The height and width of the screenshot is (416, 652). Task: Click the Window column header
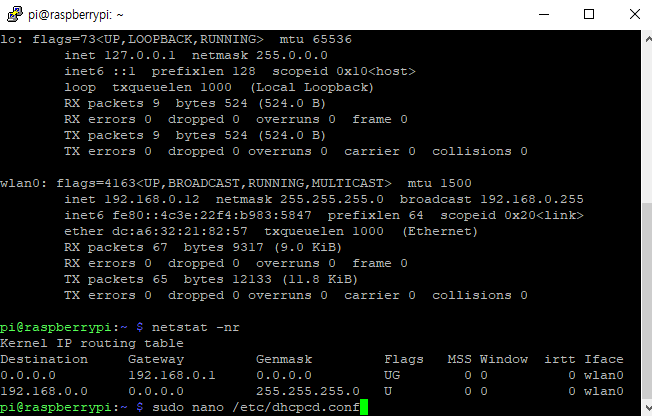[504, 359]
